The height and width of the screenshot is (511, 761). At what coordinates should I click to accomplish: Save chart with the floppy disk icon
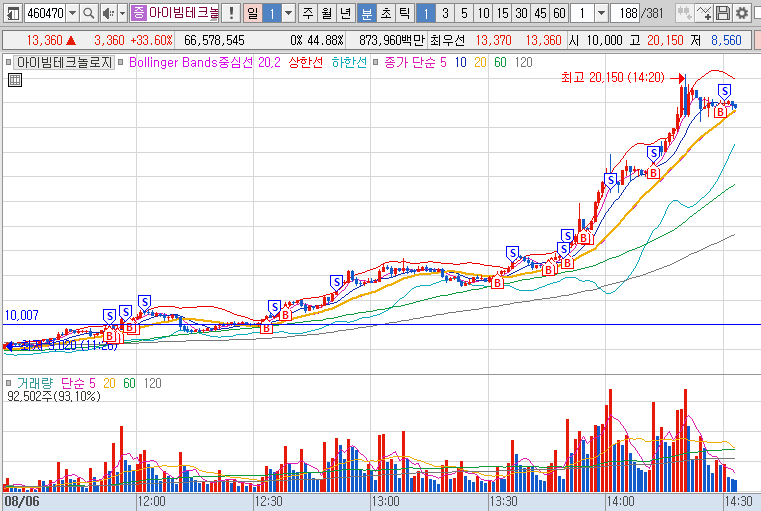[723, 13]
